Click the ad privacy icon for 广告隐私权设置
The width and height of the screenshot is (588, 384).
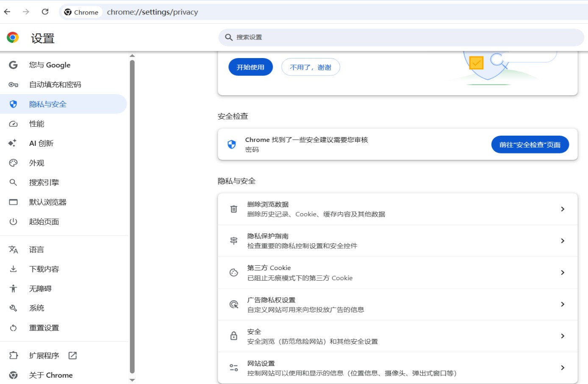point(234,304)
